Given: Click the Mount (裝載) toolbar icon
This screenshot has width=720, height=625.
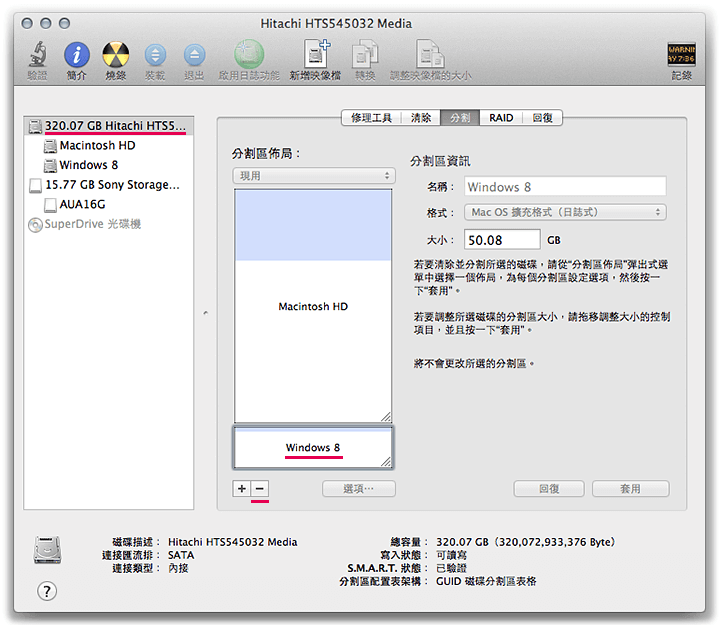Looking at the screenshot, I should coord(155,55).
